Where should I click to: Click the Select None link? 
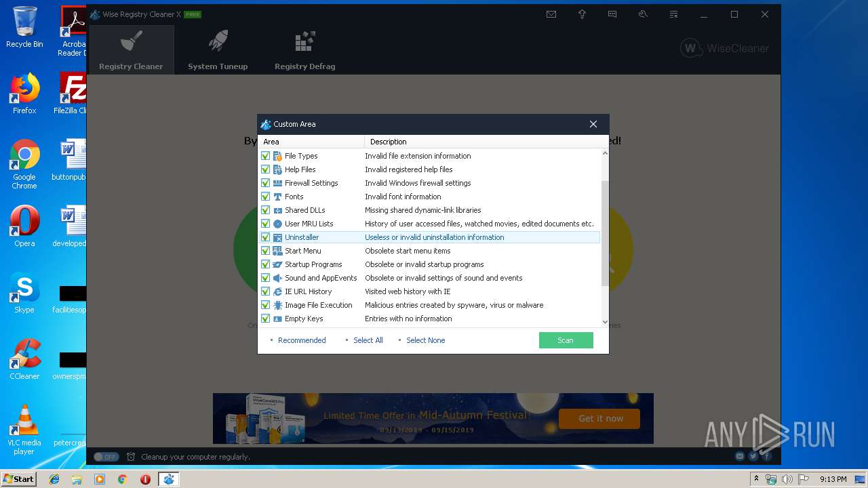[x=426, y=340]
